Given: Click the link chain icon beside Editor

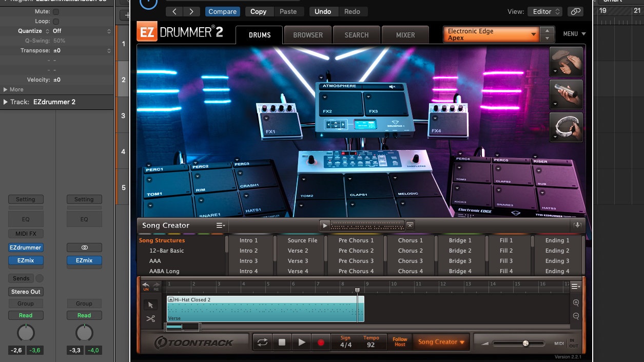Looking at the screenshot, I should (x=576, y=11).
